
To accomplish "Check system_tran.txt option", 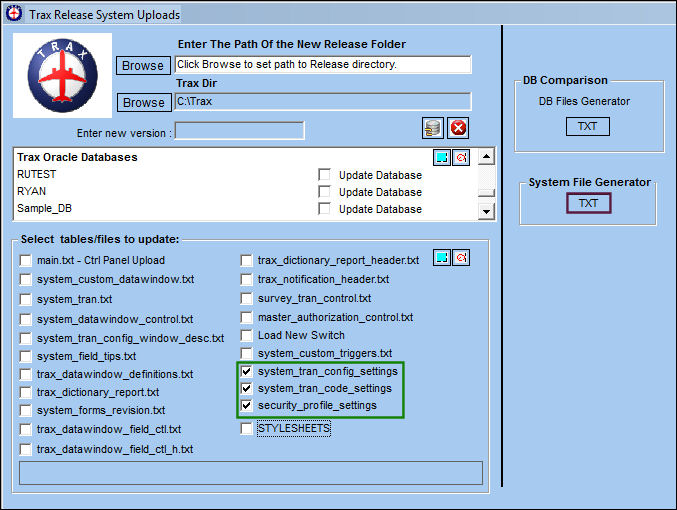I will 25,299.
